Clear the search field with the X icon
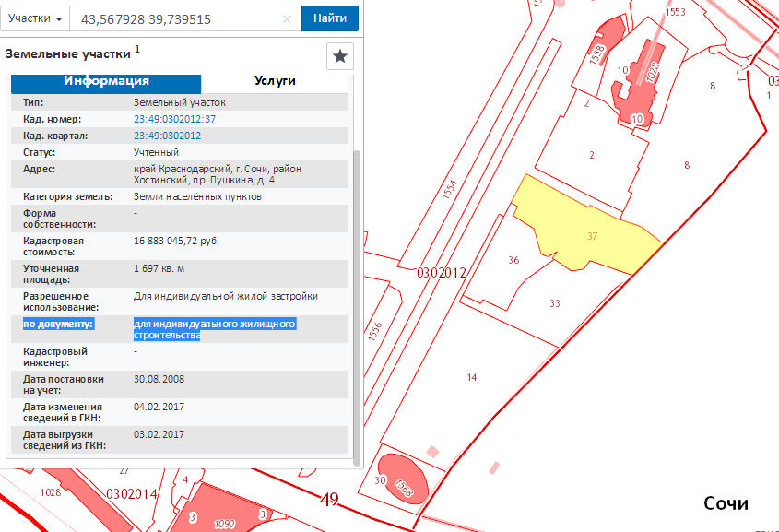The width and height of the screenshot is (779, 532). [x=287, y=19]
